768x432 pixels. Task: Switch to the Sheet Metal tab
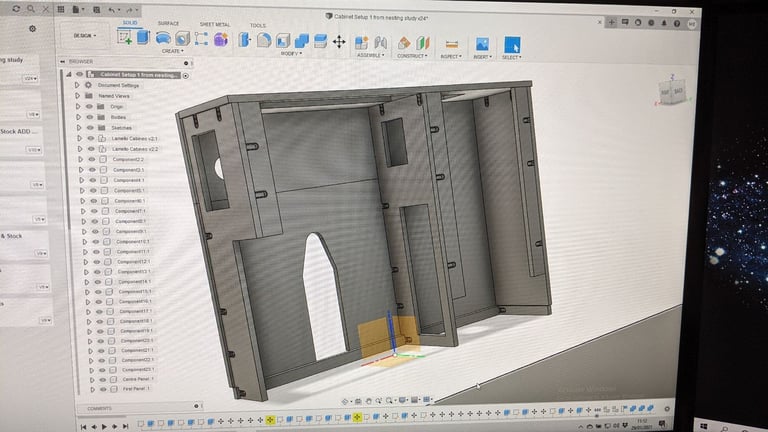tap(215, 24)
